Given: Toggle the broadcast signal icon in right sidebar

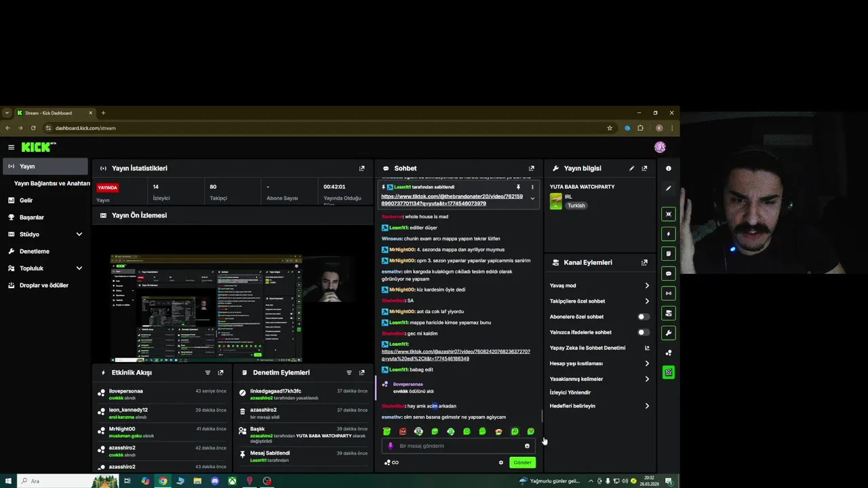Looking at the screenshot, I should pos(669,293).
